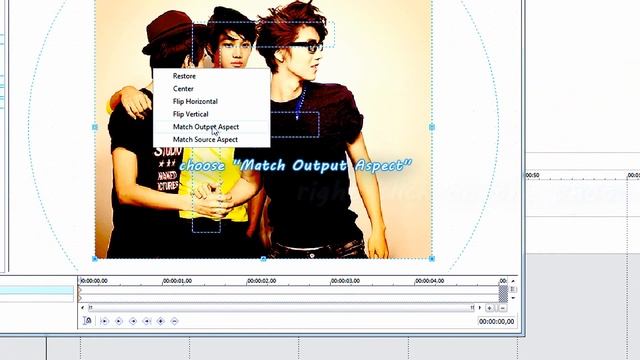Click the 00:00:00.00 start of keyframe ruler
This screenshot has width=640, height=360.
coord(93,281)
